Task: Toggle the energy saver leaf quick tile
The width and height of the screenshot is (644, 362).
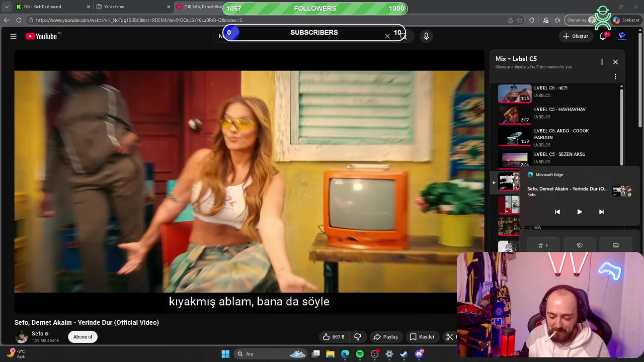Action: pos(579,245)
